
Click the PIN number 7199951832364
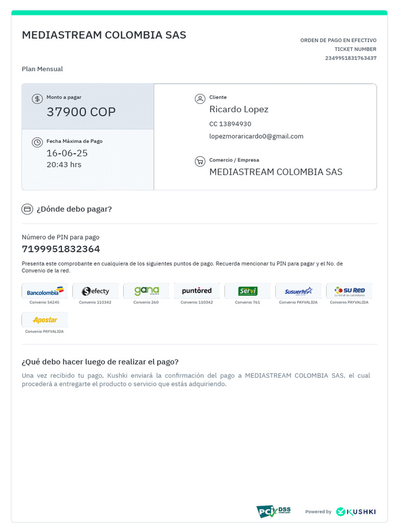(x=61, y=249)
